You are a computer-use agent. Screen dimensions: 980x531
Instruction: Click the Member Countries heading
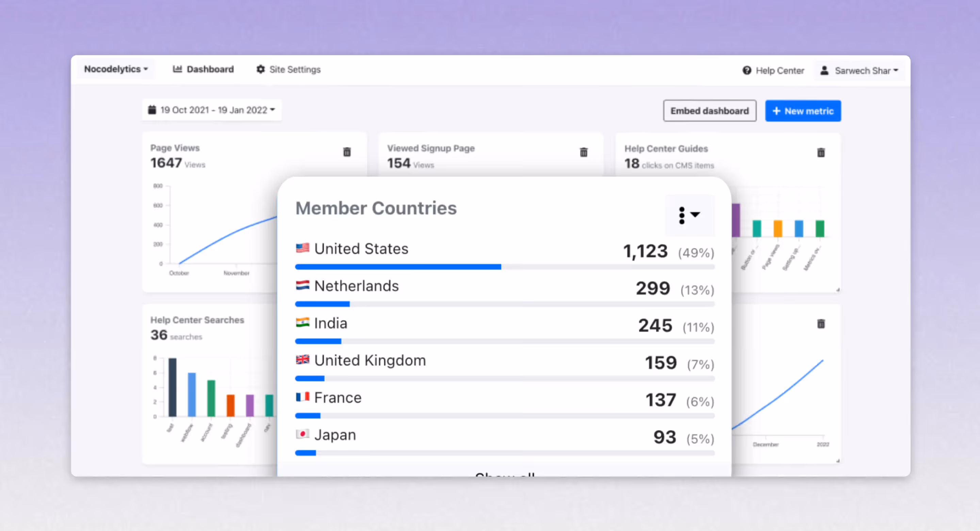click(376, 208)
